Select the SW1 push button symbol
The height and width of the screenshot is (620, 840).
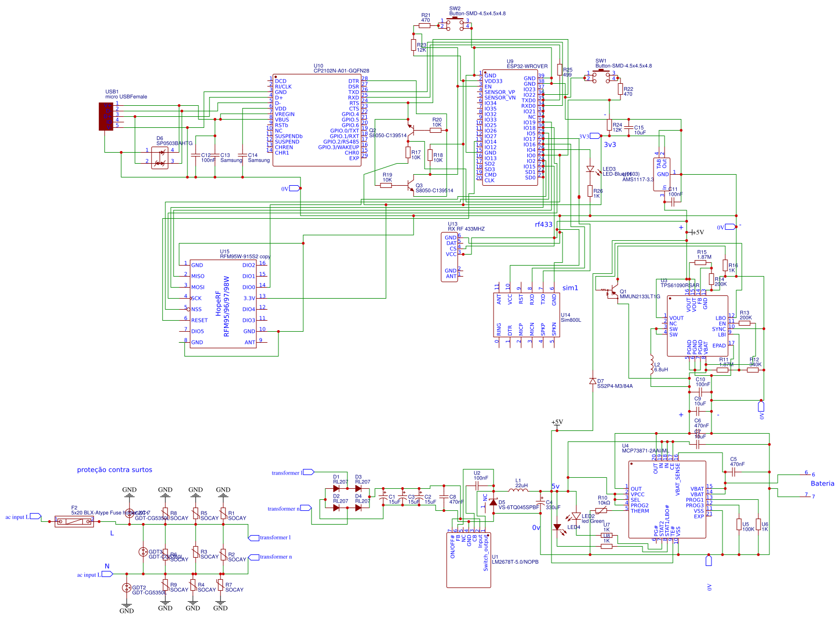601,76
